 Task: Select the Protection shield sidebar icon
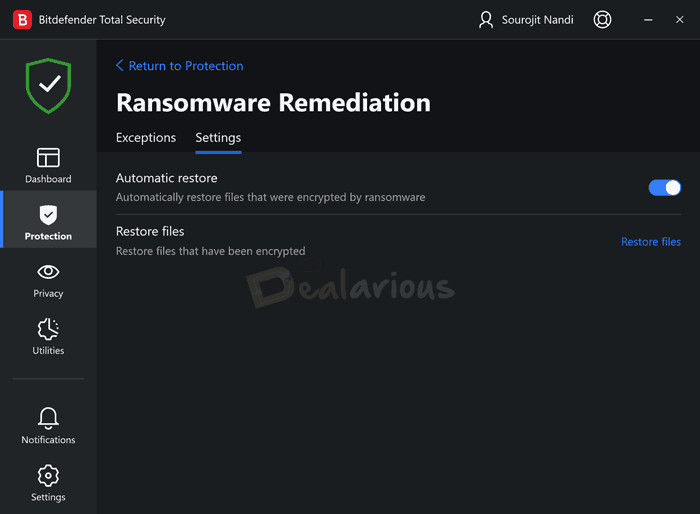48,215
